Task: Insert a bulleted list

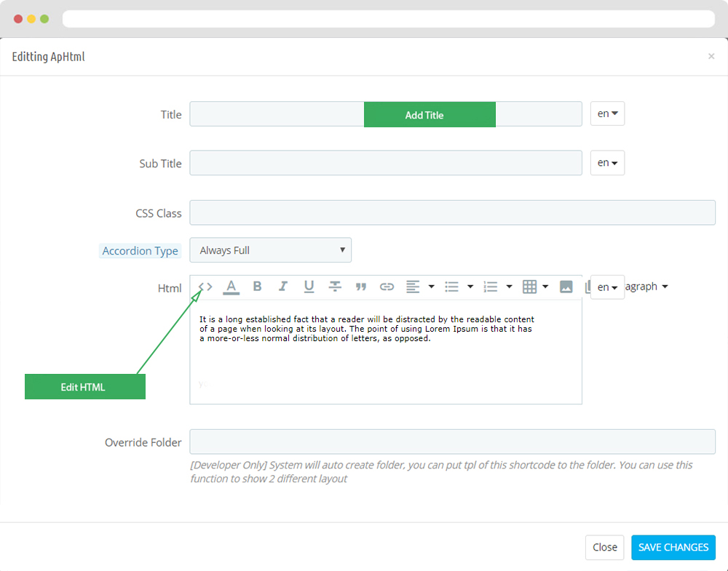Action: coord(452,287)
